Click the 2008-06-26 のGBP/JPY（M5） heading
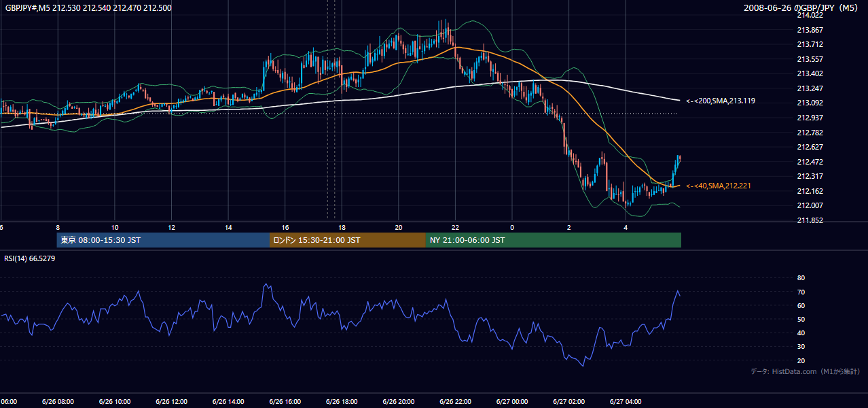Screen dimensions: 868x408 click(x=801, y=7)
